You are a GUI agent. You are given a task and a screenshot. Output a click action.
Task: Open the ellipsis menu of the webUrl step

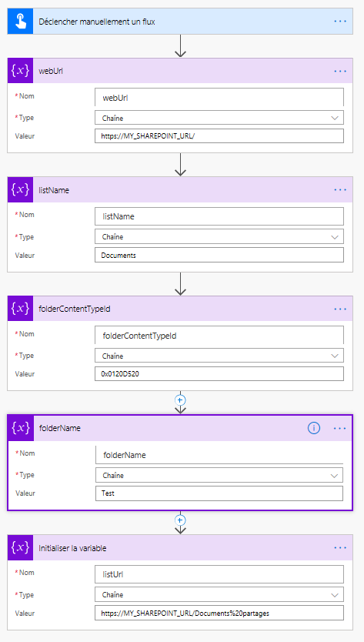click(340, 71)
